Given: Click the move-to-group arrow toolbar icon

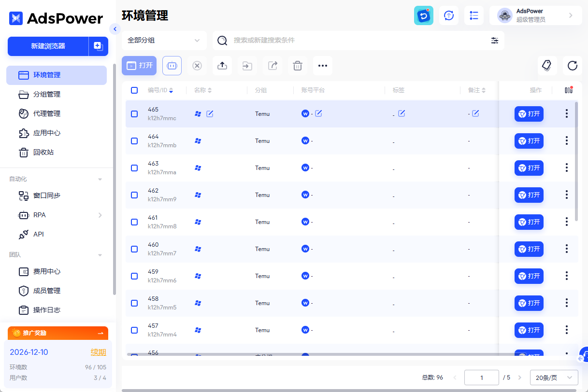Looking at the screenshot, I should 247,66.
